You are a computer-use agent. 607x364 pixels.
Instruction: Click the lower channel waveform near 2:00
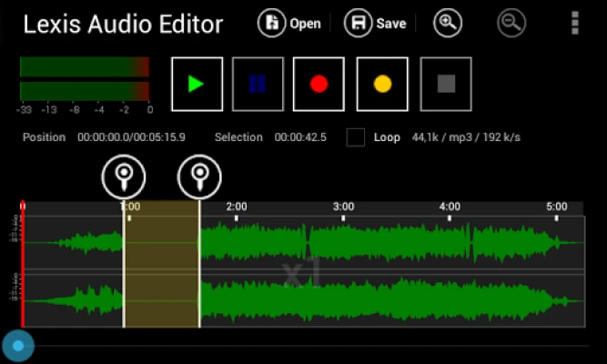point(237,300)
